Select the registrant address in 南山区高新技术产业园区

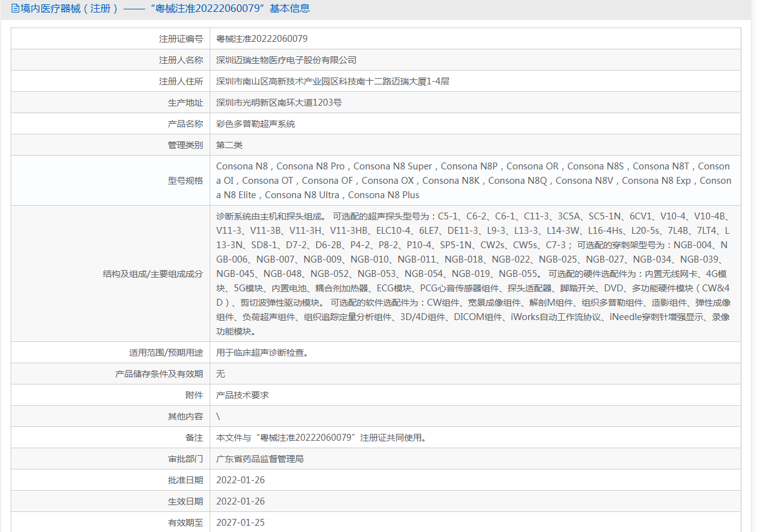333,81
